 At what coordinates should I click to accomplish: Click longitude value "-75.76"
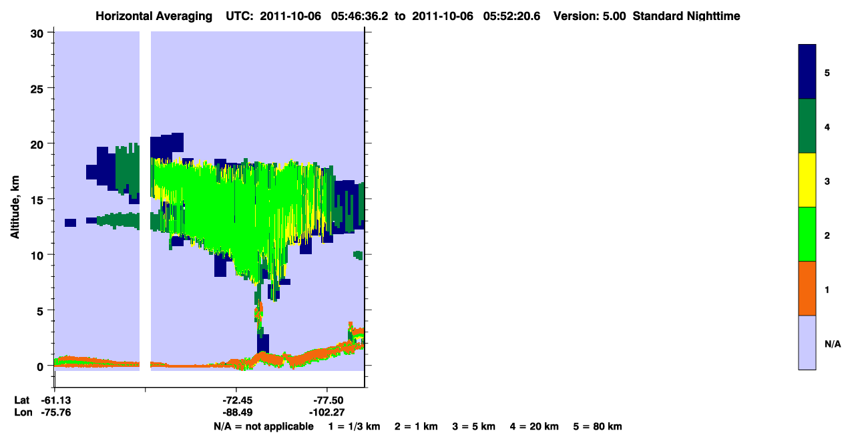click(56, 412)
